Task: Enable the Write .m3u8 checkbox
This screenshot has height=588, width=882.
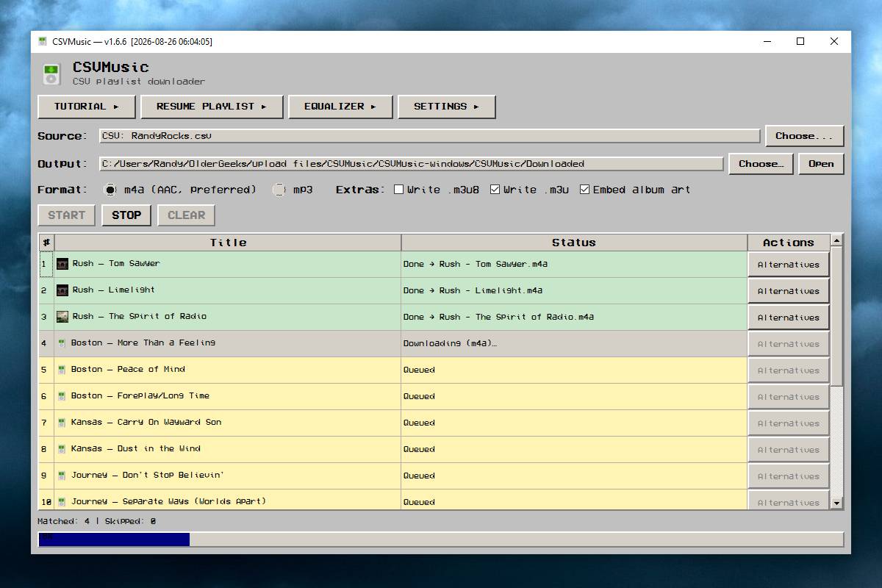Action: 399,190
